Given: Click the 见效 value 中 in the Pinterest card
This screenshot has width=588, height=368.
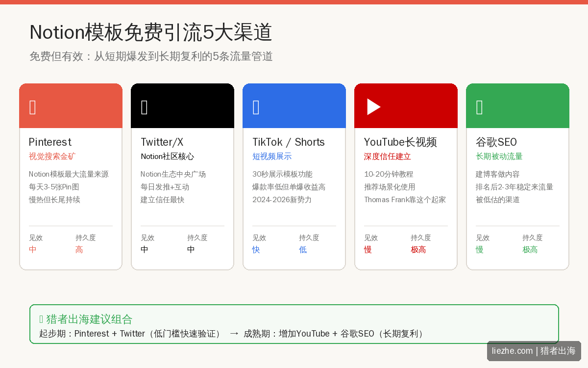Looking at the screenshot, I should pyautogui.click(x=33, y=250).
